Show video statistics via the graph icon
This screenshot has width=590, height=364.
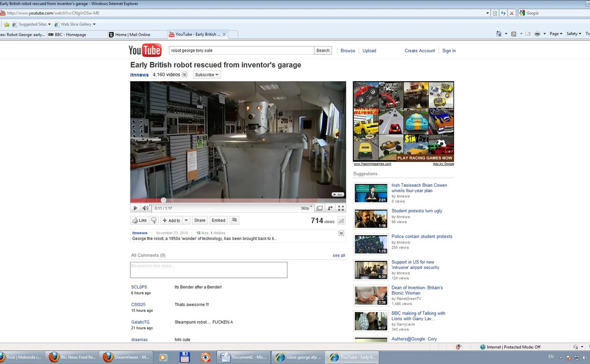[341, 221]
